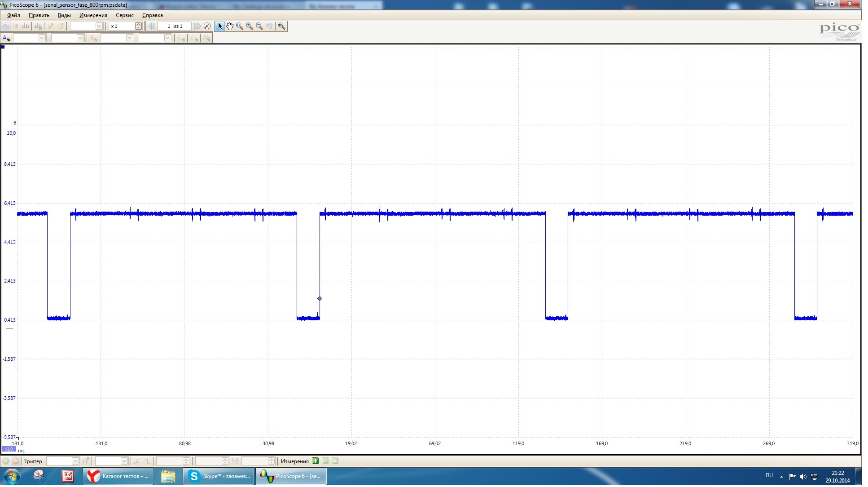This screenshot has height=487, width=868.
Task: Select the arrow selection tool
Action: [x=220, y=26]
